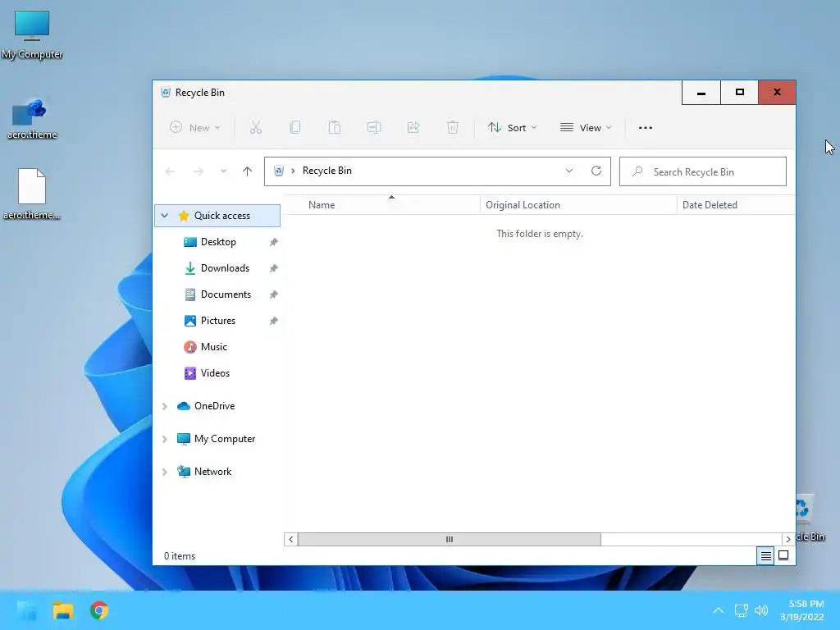The height and width of the screenshot is (630, 840).
Task: Refresh the Recycle Bin folder
Action: point(596,171)
